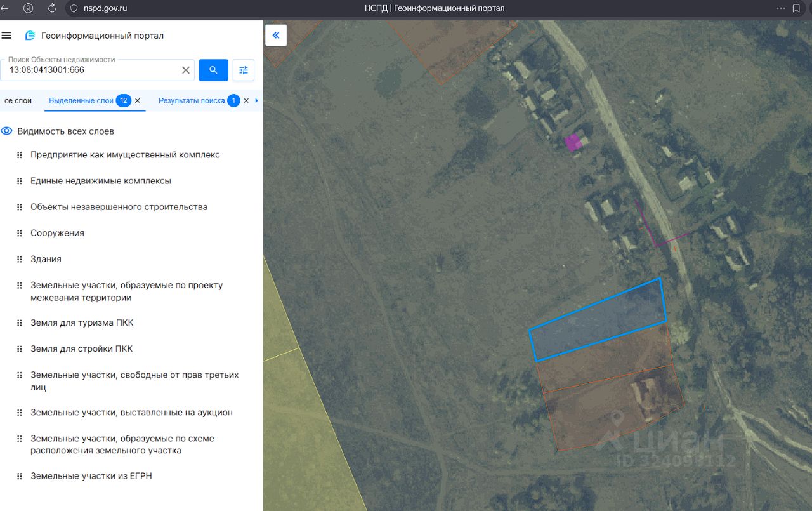Grab drag handle of проекту межевания территории layer

[x=20, y=286]
